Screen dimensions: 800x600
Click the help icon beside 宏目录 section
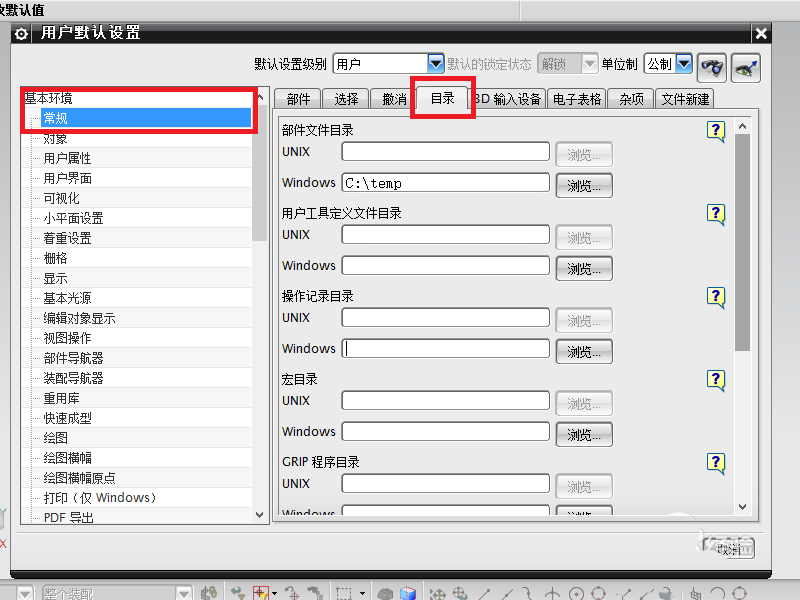click(716, 380)
